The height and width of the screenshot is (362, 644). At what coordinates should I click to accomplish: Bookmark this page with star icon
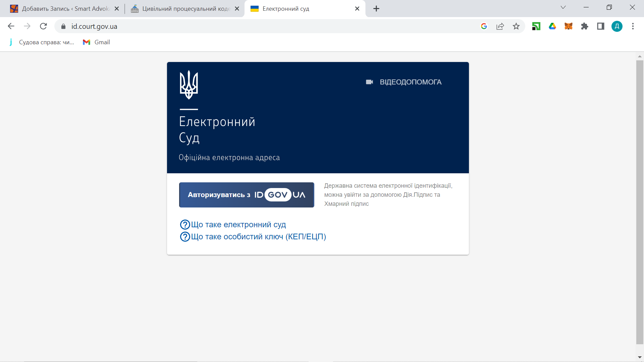tap(516, 26)
